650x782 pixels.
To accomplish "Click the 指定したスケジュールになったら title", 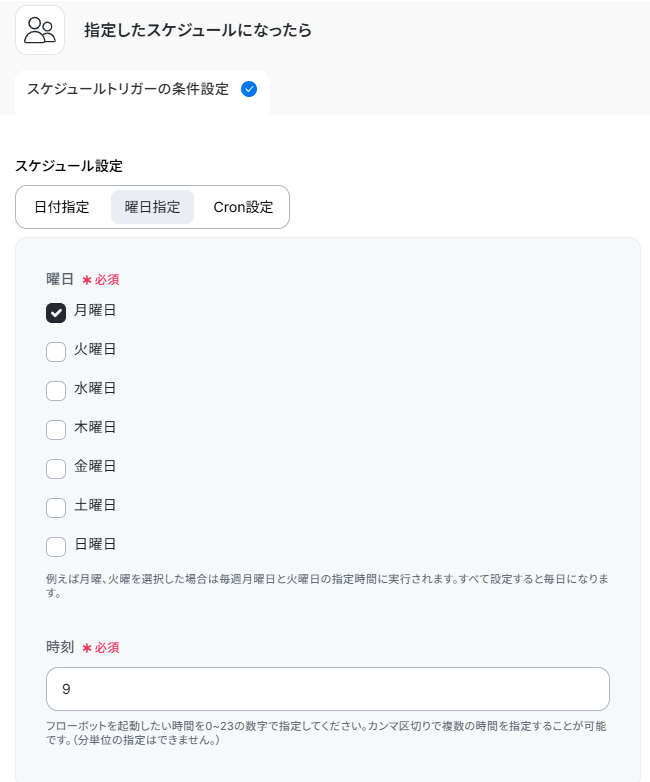I will coord(198,30).
